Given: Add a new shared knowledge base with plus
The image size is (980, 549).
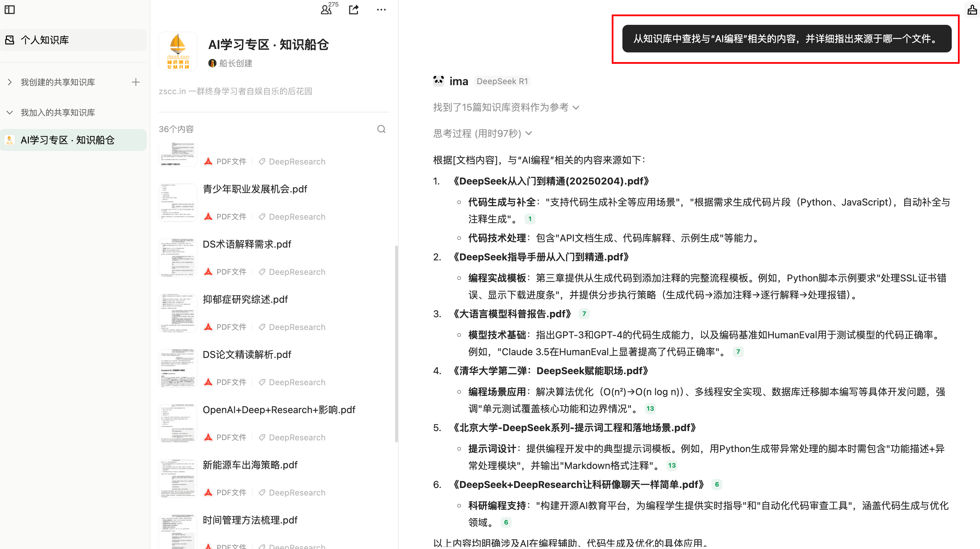Looking at the screenshot, I should (136, 82).
